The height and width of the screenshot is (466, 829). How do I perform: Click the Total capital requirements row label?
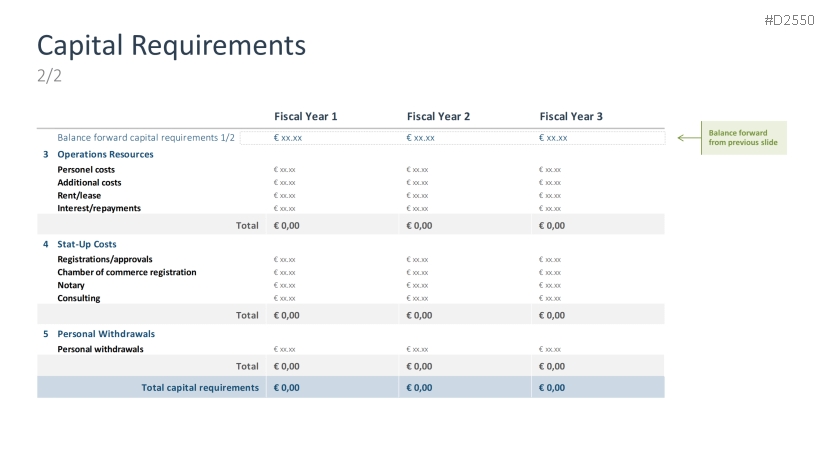(x=200, y=387)
